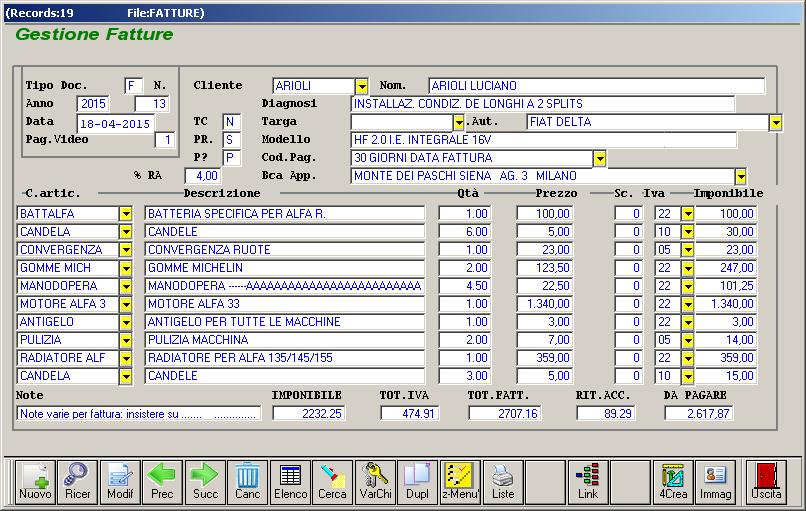Click Imponibile value 247,00
This screenshot has height=511, width=806.
click(x=726, y=268)
